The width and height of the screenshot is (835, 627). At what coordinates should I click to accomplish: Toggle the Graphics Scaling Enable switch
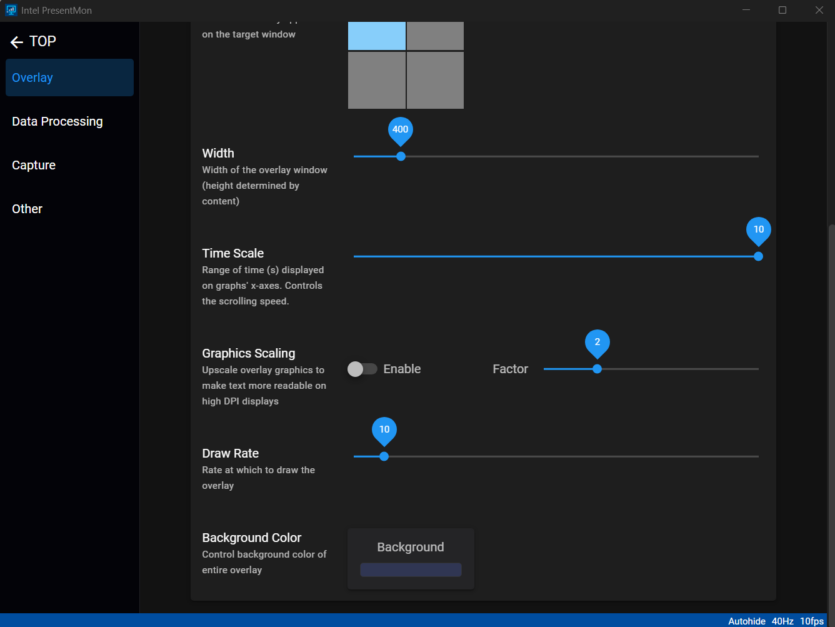tap(362, 369)
